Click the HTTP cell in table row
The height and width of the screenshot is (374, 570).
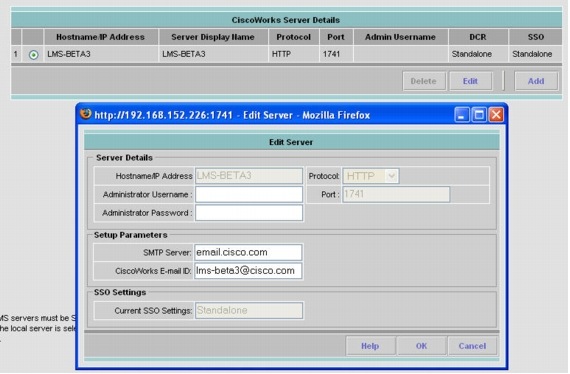point(281,54)
